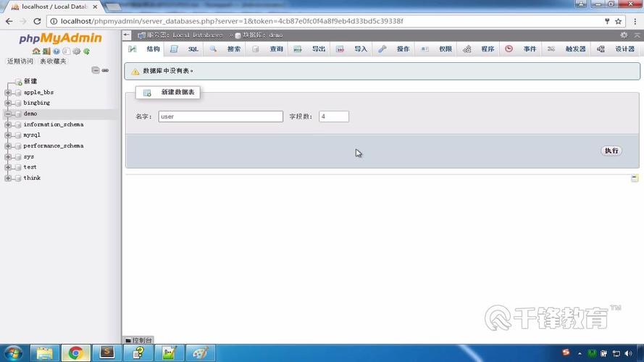This screenshot has height=362, width=644.
Task: Expand the performance_schema database node
Action: (8, 146)
